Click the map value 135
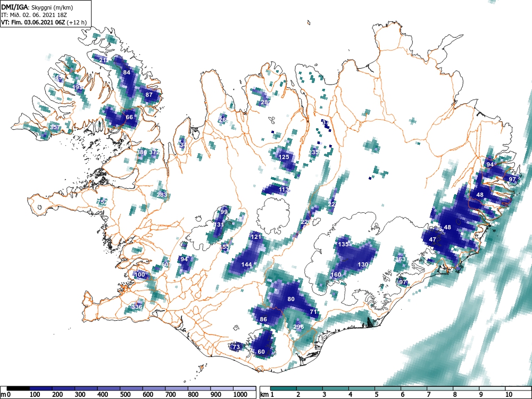This screenshot has height=399, width=532. coord(343,244)
